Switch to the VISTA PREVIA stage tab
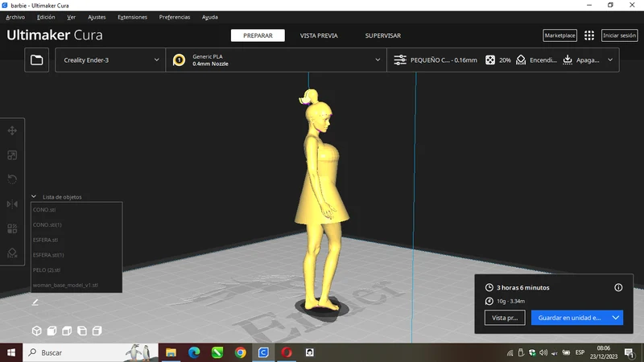This screenshot has height=362, width=644. 319,35
